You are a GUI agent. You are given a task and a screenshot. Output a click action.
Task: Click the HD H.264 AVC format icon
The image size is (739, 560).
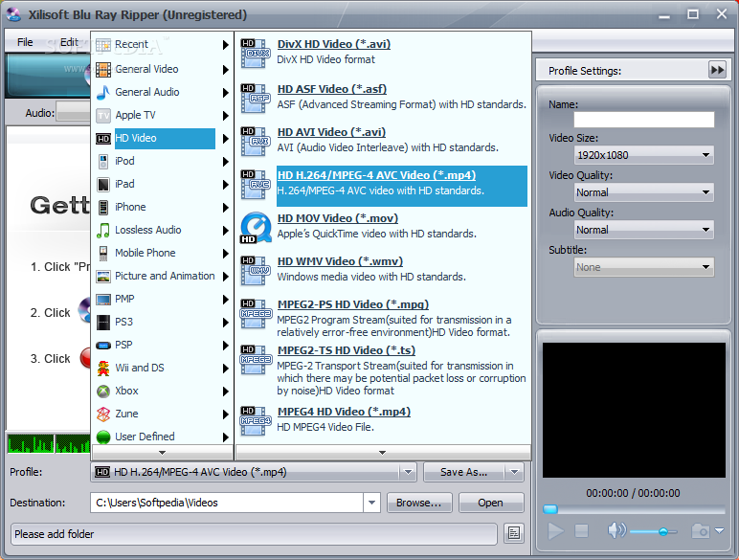[256, 185]
